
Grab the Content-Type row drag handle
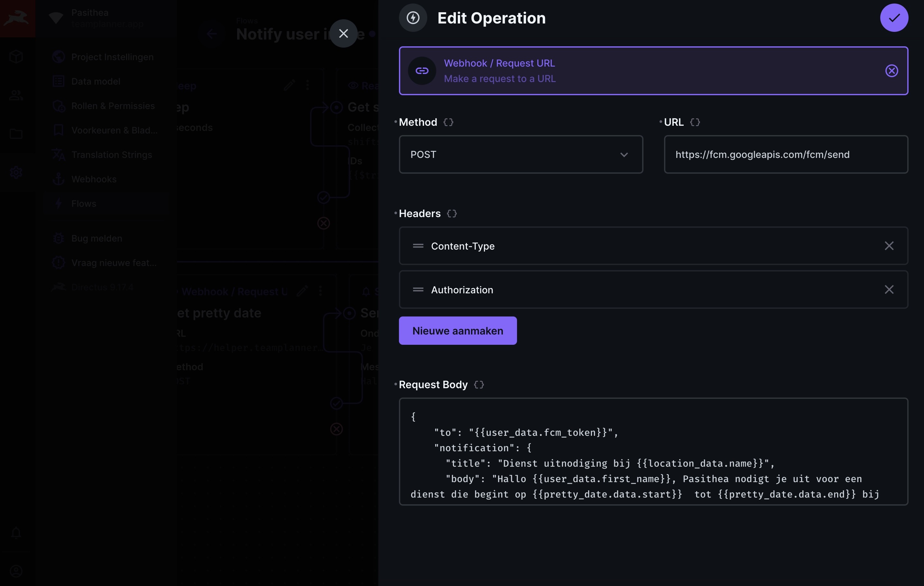pyautogui.click(x=418, y=246)
